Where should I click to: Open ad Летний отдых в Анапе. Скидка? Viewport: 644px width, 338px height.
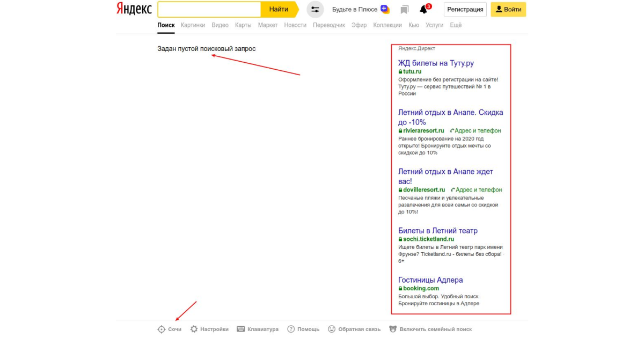(x=451, y=117)
